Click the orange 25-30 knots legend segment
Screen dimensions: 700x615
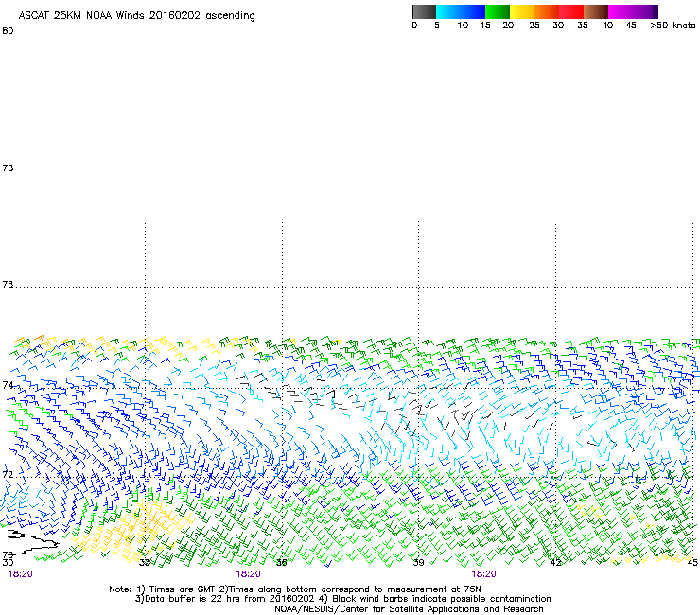(547, 11)
